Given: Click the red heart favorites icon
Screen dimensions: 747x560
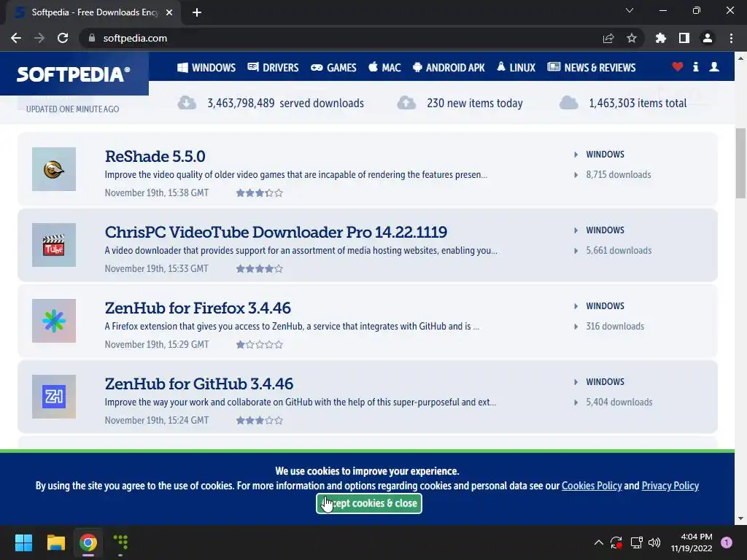Looking at the screenshot, I should coord(678,66).
